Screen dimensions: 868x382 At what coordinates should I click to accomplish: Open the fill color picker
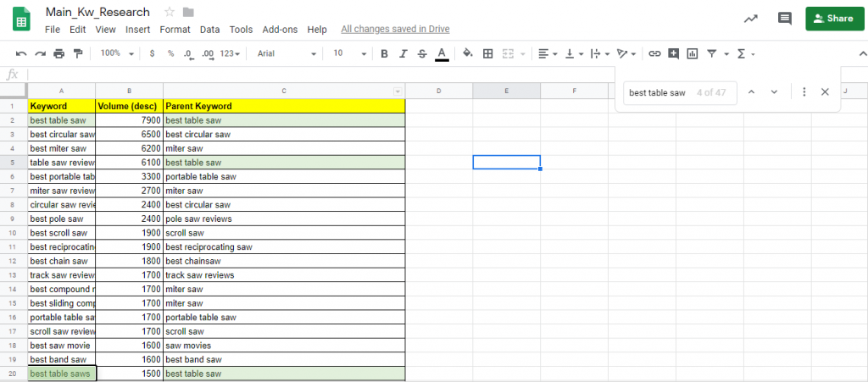click(x=468, y=53)
